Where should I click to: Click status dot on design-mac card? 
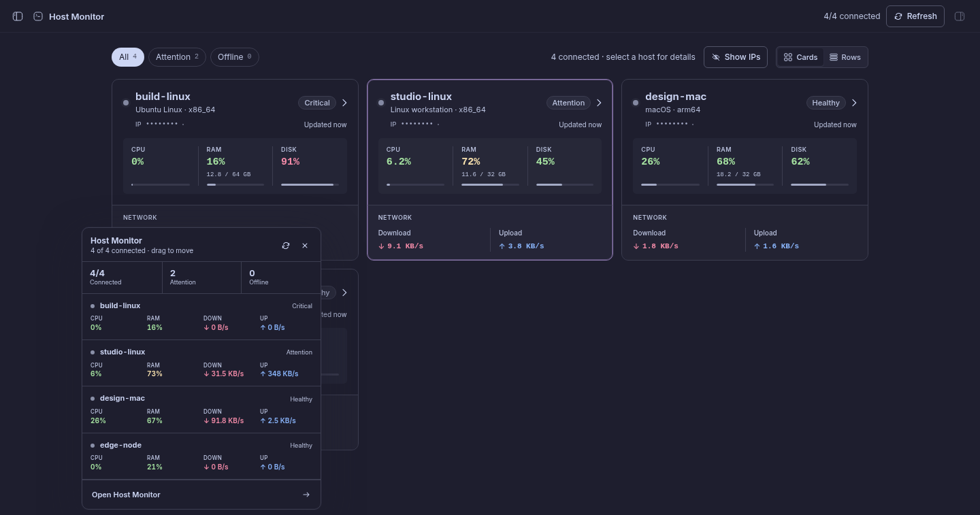point(636,103)
